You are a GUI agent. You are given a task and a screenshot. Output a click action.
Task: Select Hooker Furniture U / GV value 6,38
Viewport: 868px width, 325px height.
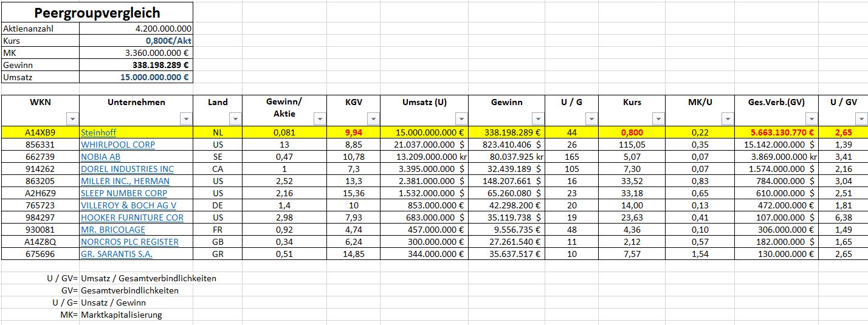843,217
